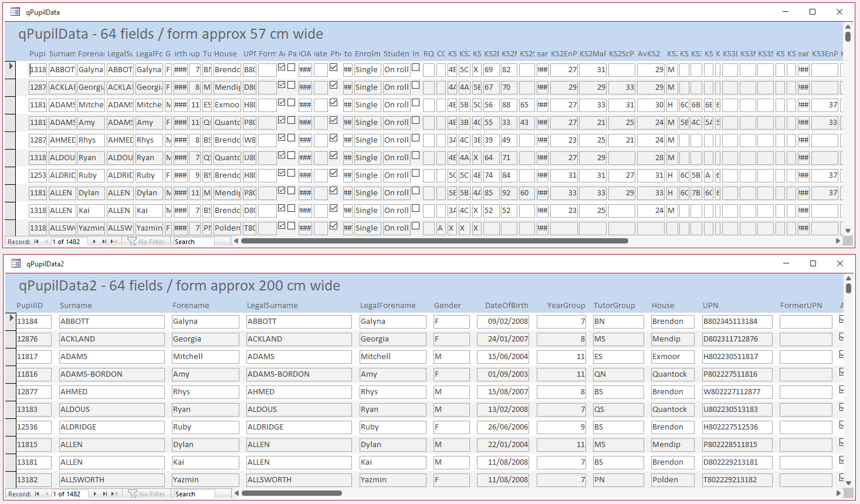The image size is (860, 504).
Task: Click the horizontal scroll left arrow in qPupilData2
Action: click(236, 493)
